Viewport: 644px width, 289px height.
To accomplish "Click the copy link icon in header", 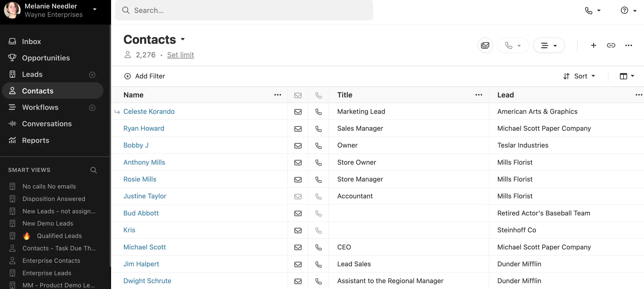I will pos(611,45).
